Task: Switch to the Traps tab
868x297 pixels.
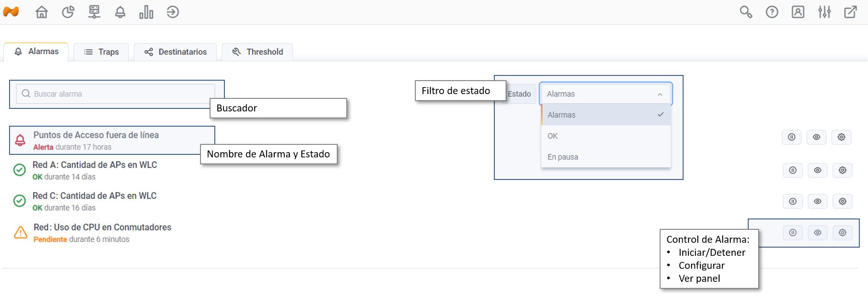Action: pos(101,52)
